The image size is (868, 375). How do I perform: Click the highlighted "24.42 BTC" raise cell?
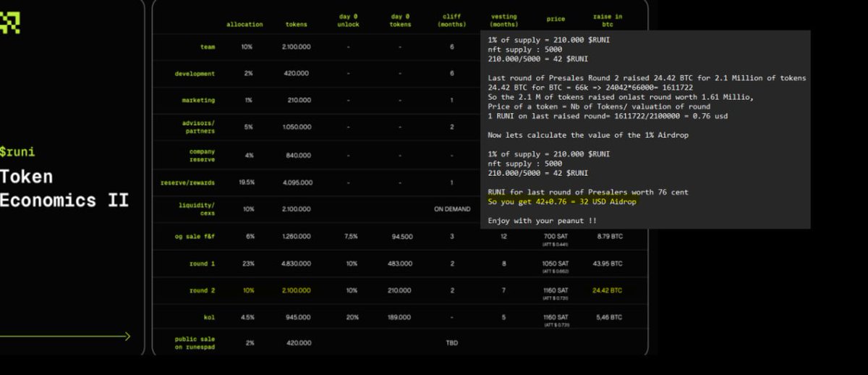[607, 290]
